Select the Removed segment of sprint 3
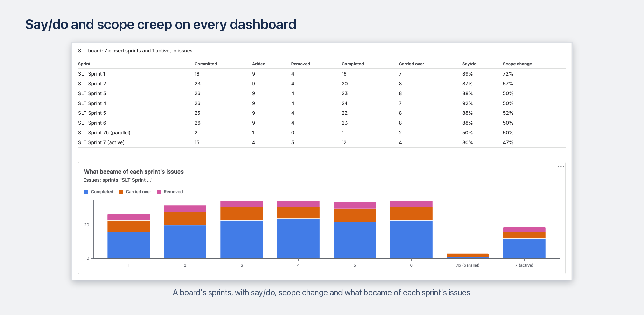Screen dimensions: 644x315 [242, 204]
